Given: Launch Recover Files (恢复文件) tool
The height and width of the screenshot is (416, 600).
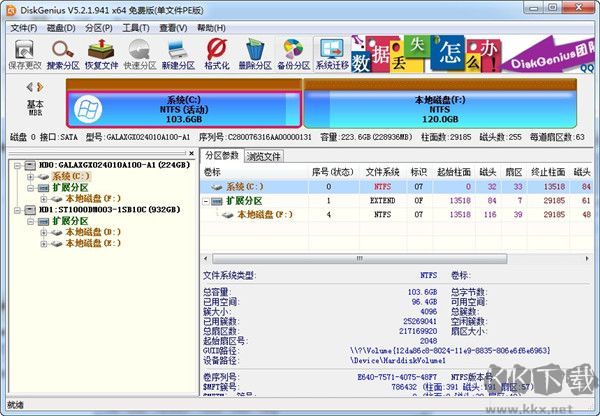Looking at the screenshot, I should [x=101, y=55].
